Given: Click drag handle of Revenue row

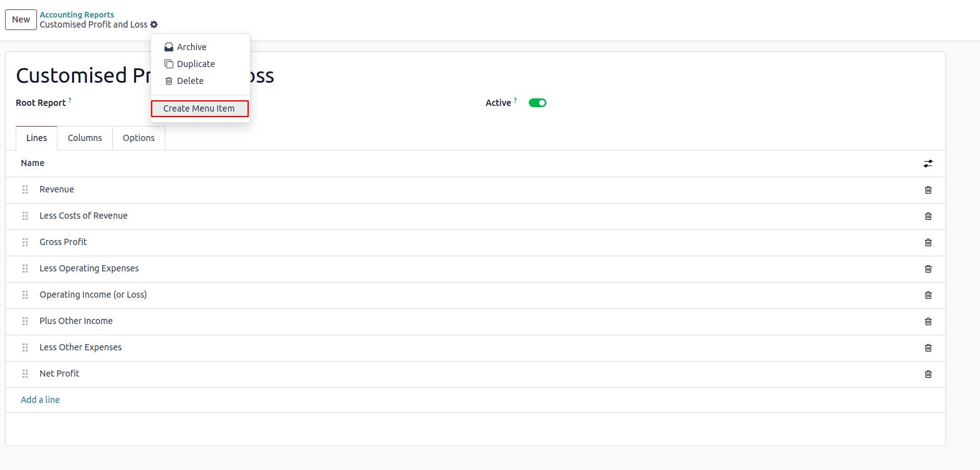Looking at the screenshot, I should click(x=25, y=190).
